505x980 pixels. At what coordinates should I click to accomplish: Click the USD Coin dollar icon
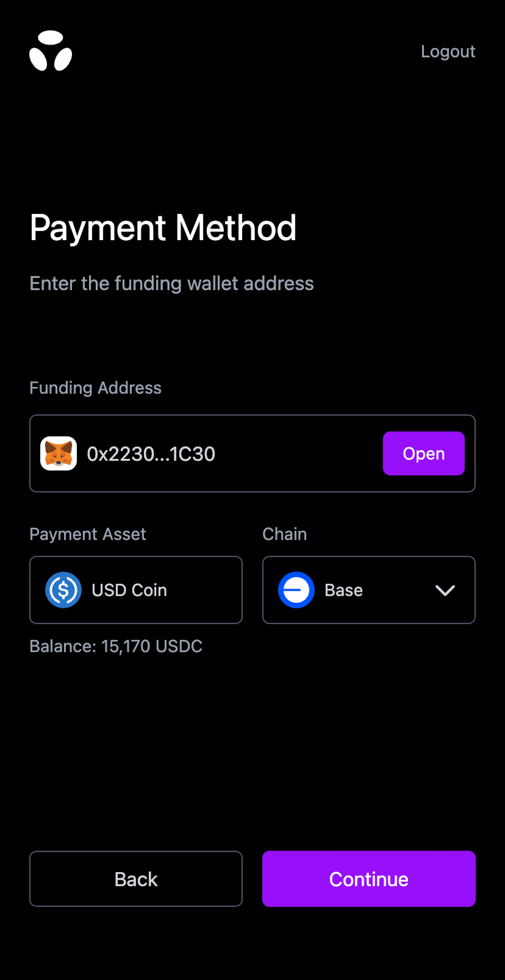[63, 590]
